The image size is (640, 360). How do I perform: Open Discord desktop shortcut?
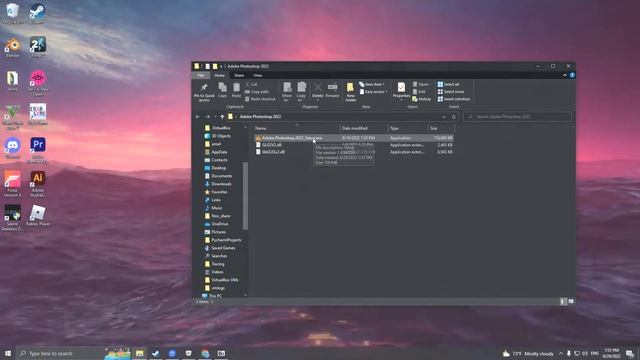(x=13, y=149)
